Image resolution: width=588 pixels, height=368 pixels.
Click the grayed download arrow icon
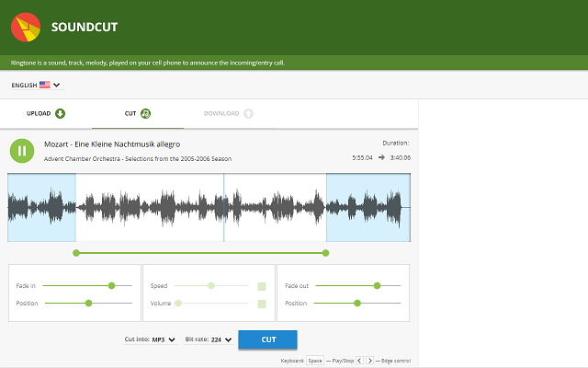[x=248, y=114]
